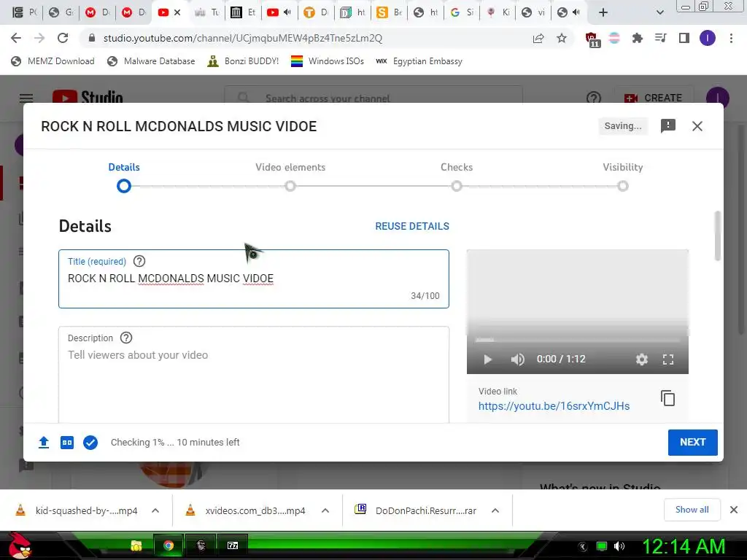Open the media control playlist icon
Viewport: 747px width, 560px height.
click(x=660, y=38)
